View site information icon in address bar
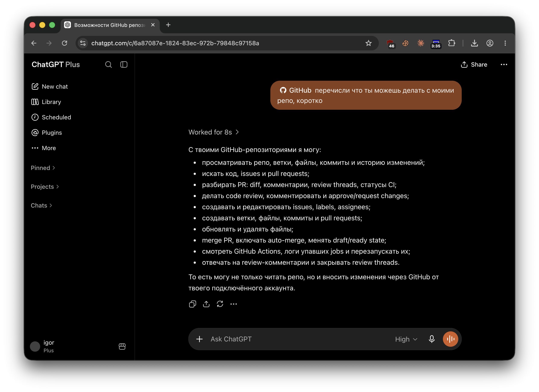 click(83, 43)
